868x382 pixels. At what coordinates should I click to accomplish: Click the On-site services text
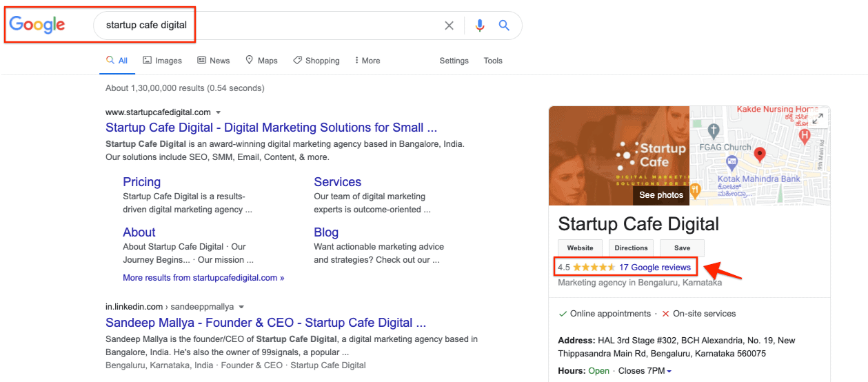click(705, 314)
